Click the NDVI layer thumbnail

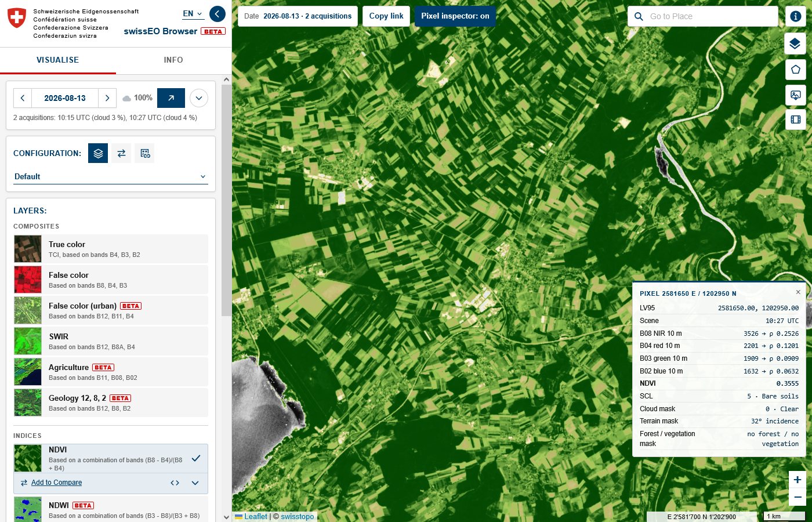pyautogui.click(x=28, y=458)
